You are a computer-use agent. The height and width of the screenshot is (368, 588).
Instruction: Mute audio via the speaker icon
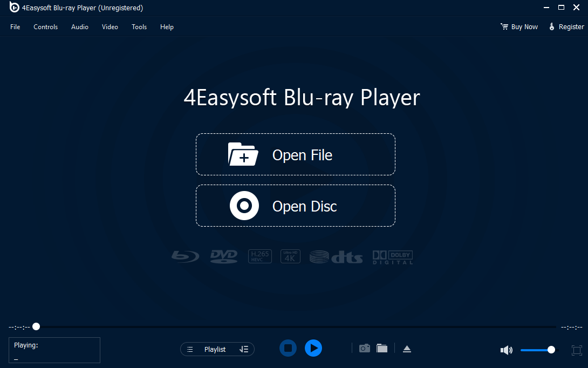(x=506, y=350)
